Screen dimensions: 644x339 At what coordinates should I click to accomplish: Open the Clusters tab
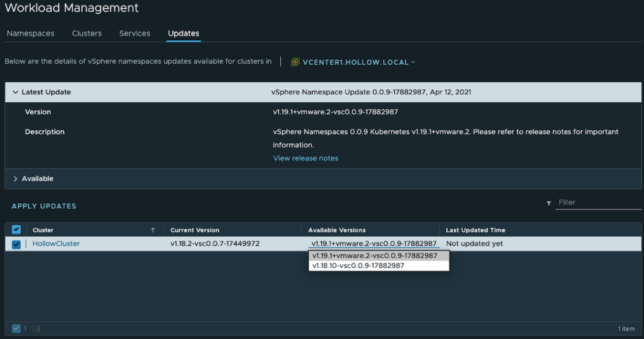pyautogui.click(x=87, y=33)
